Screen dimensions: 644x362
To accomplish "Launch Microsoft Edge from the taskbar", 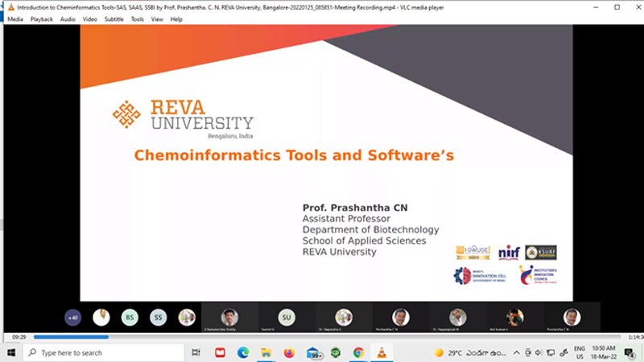I will tap(243, 352).
